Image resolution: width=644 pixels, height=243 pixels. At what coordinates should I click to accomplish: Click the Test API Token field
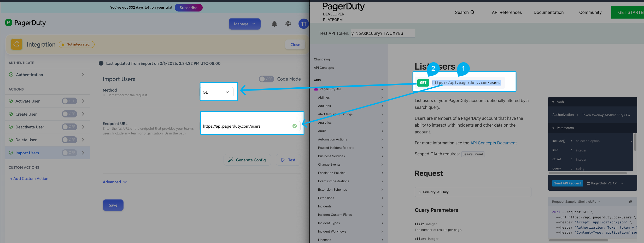point(383,33)
